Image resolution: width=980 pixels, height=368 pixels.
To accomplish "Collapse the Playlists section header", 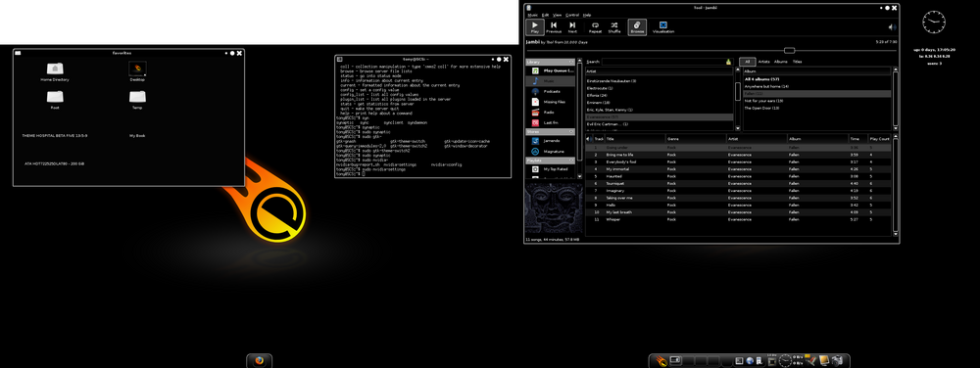I will [550, 161].
